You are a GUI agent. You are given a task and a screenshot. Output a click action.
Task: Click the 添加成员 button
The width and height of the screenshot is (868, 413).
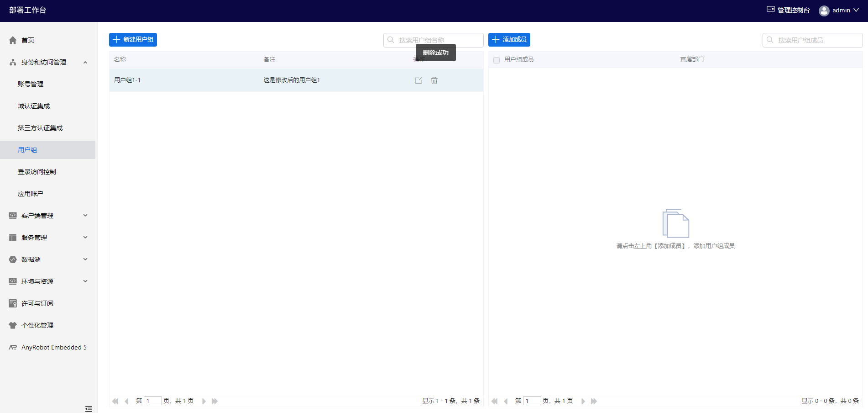click(x=509, y=40)
